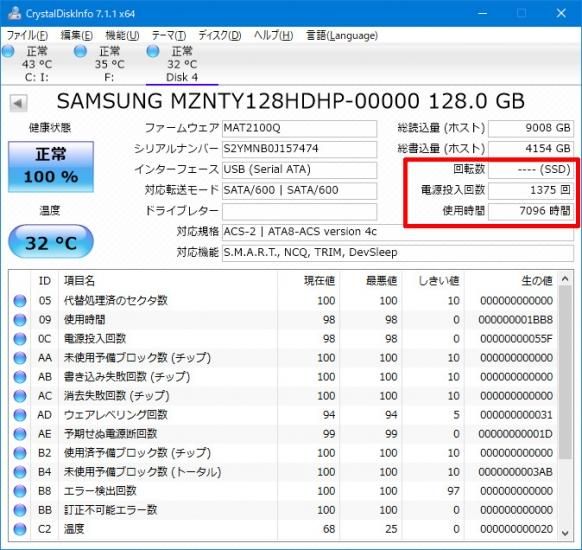Click the power on hours value 7096 時間
The image size is (582, 550).
point(531,211)
